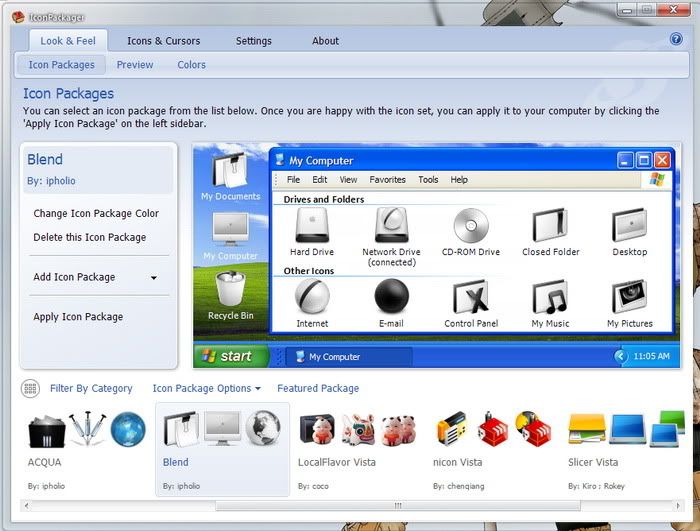Viewport: 700px width, 531px height.
Task: Open the View menu in preview window
Action: pyautogui.click(x=348, y=180)
